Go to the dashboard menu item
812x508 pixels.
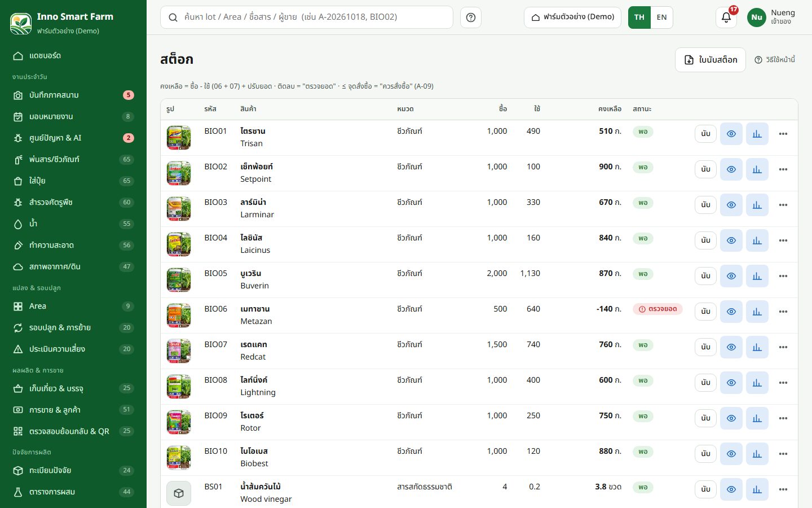point(73,56)
